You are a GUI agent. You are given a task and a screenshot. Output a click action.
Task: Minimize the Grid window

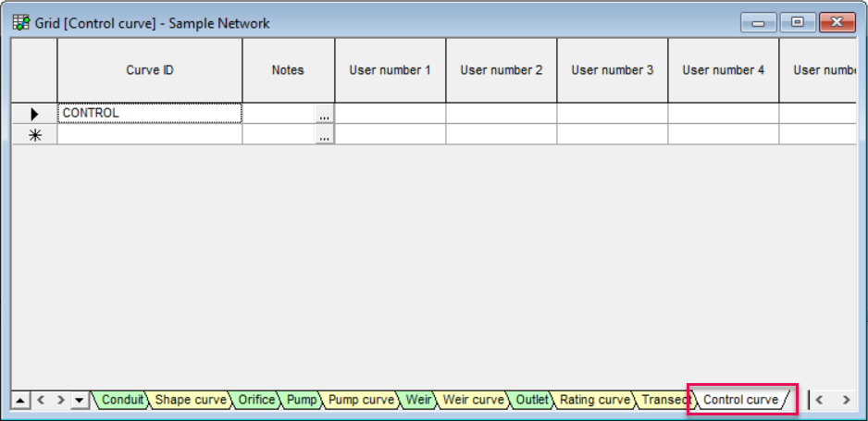coord(759,23)
